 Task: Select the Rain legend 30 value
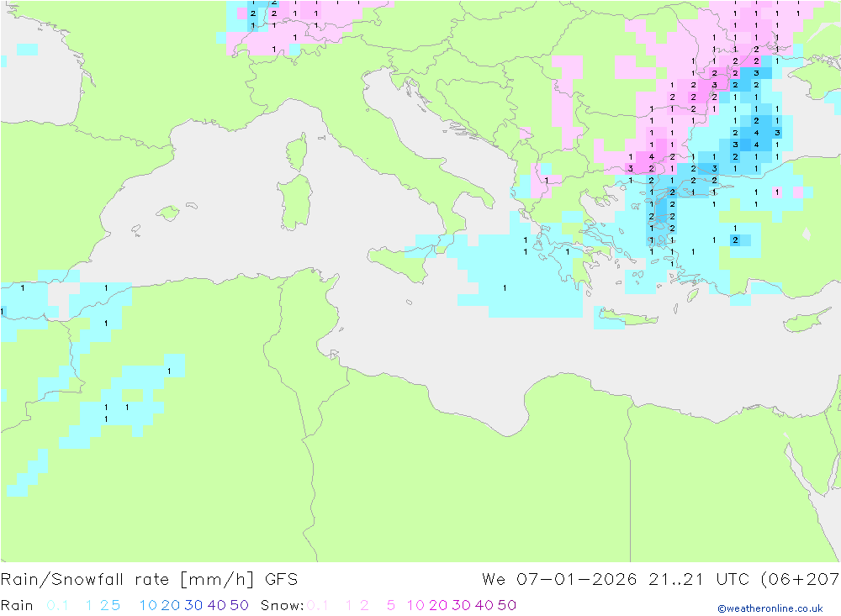pos(193,605)
